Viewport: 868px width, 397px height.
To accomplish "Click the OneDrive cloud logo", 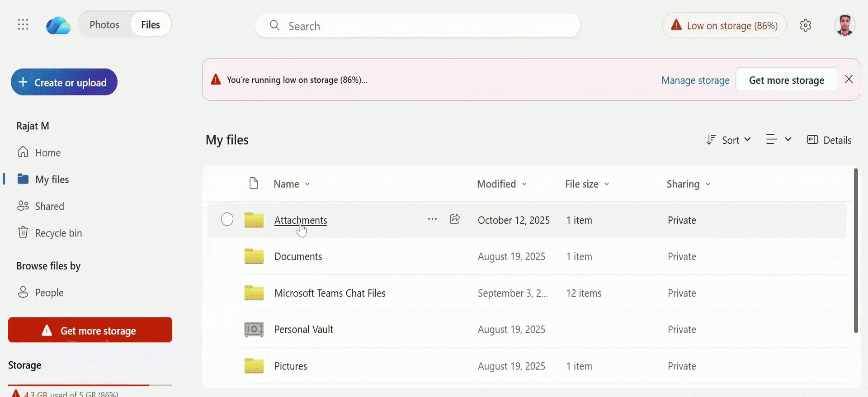I will tap(58, 25).
